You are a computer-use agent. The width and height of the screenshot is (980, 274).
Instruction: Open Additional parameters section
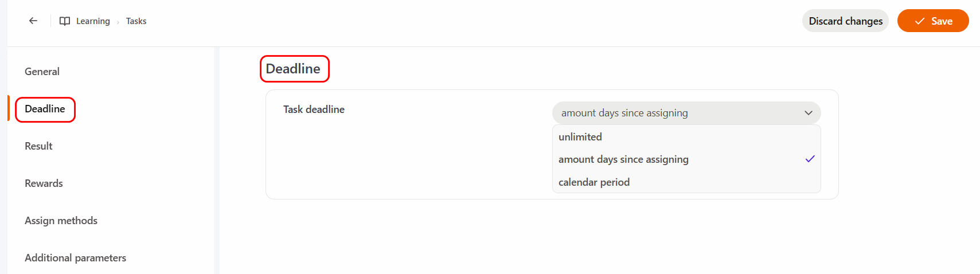point(75,258)
